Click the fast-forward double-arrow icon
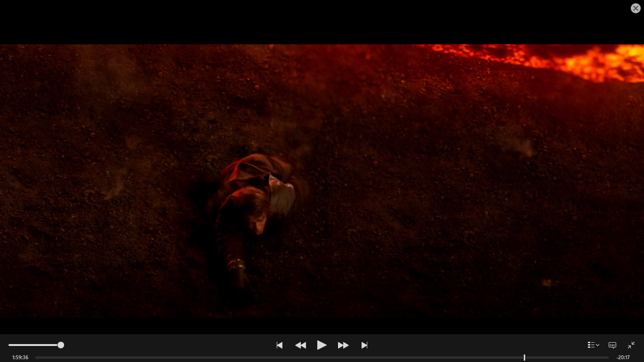 click(343, 345)
